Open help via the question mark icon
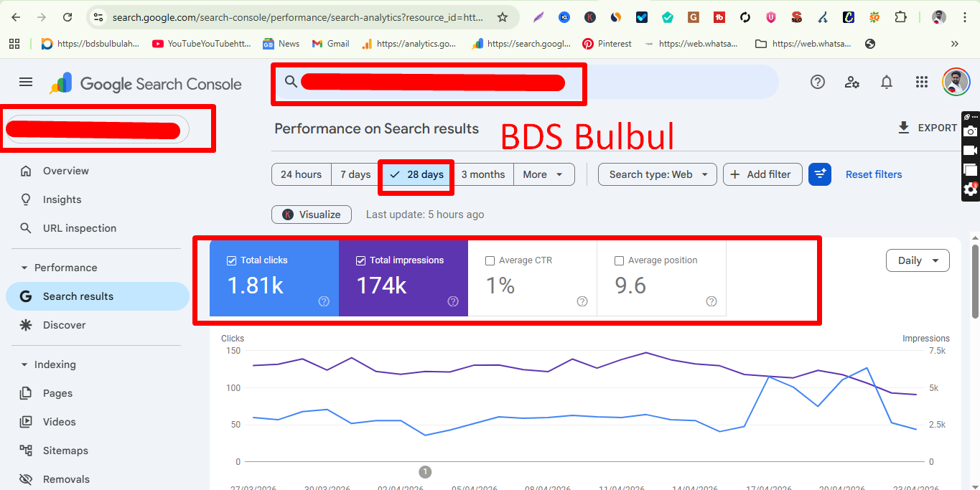980x490 pixels. click(x=817, y=82)
